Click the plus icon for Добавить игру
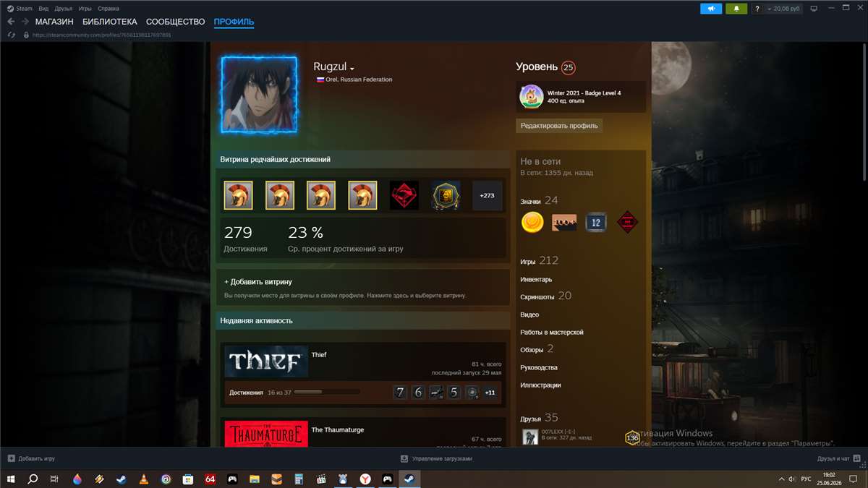The width and height of the screenshot is (868, 488). tap(11, 458)
